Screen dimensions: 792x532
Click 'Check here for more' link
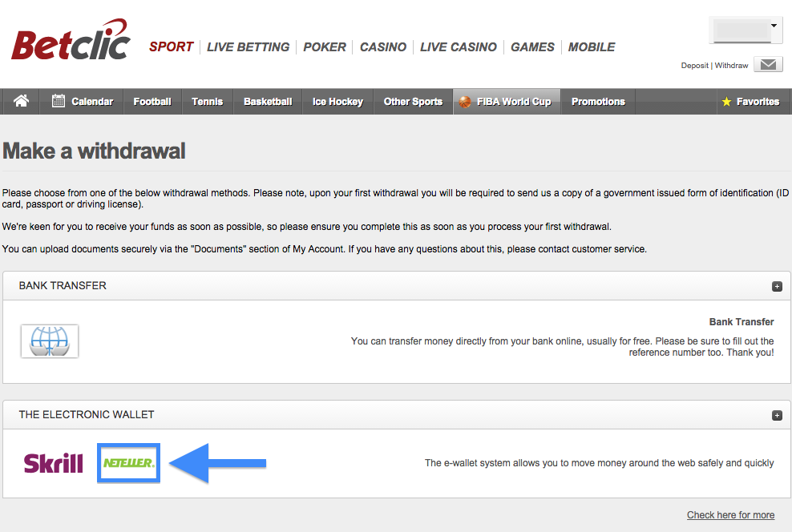[x=730, y=515]
